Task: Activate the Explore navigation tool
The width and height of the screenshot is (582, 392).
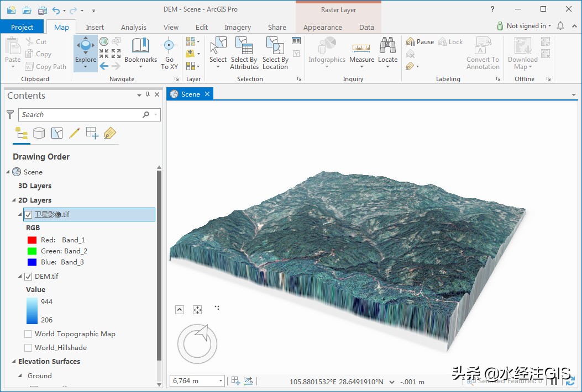Action: (x=85, y=49)
